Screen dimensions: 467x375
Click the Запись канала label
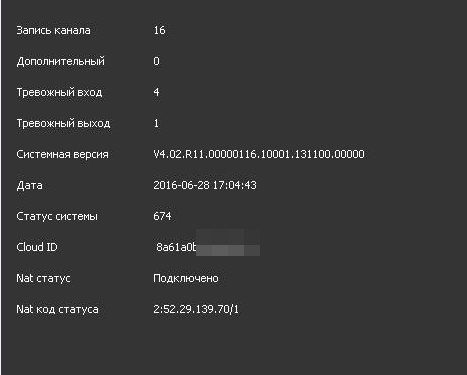pos(53,30)
